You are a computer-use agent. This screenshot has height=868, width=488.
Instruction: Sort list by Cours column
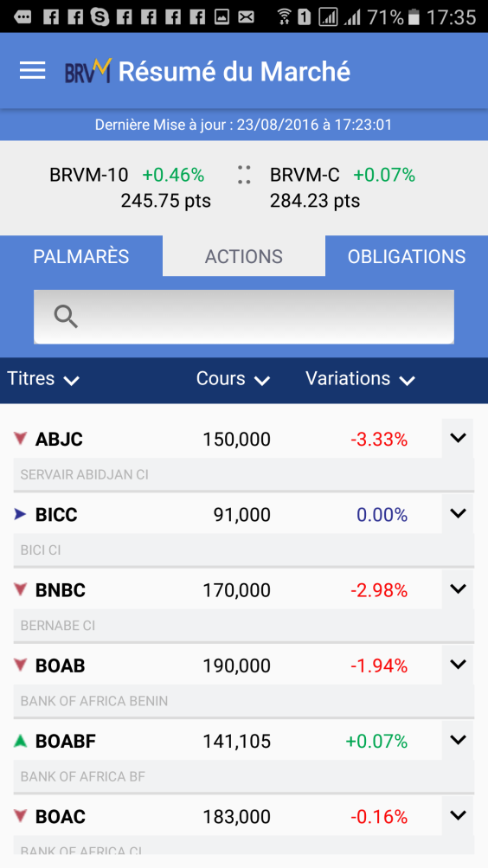233,379
